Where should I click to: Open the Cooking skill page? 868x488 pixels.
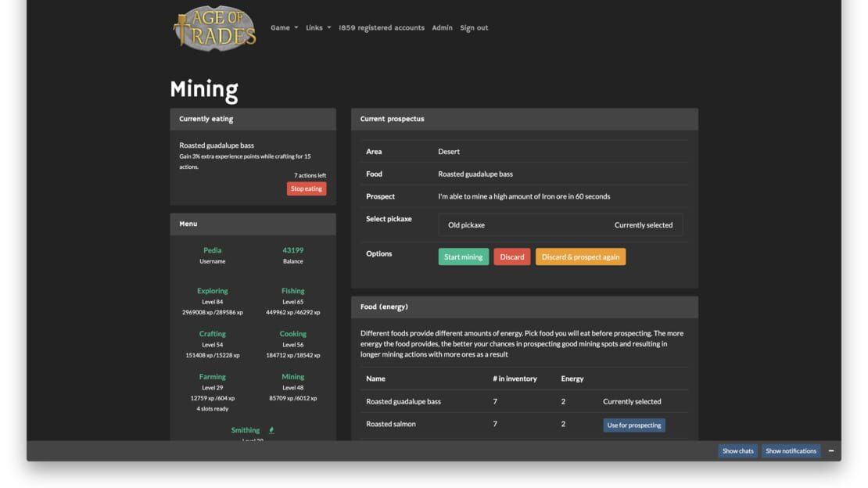pos(292,334)
